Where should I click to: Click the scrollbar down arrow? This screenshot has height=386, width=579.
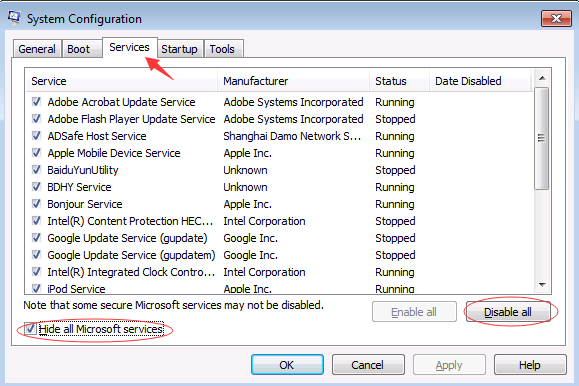click(x=542, y=285)
